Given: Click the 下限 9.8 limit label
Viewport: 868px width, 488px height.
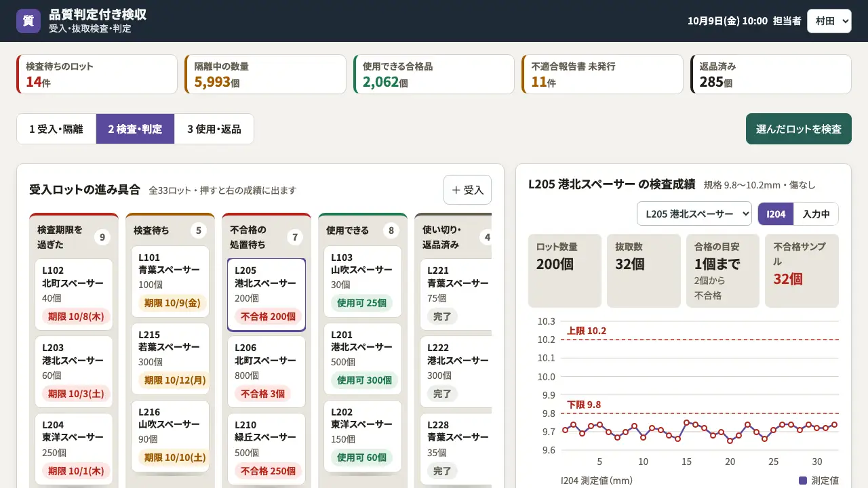Looking at the screenshot, I should pos(584,405).
